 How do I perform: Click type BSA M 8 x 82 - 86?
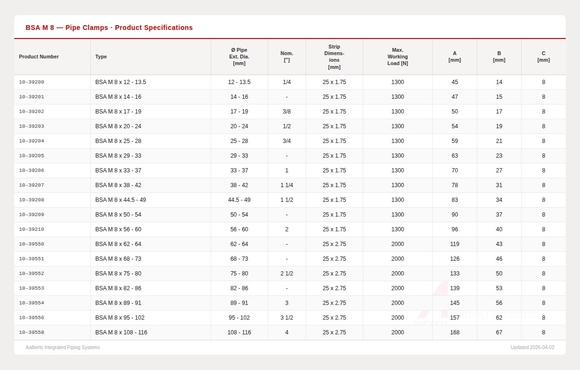tap(118, 288)
